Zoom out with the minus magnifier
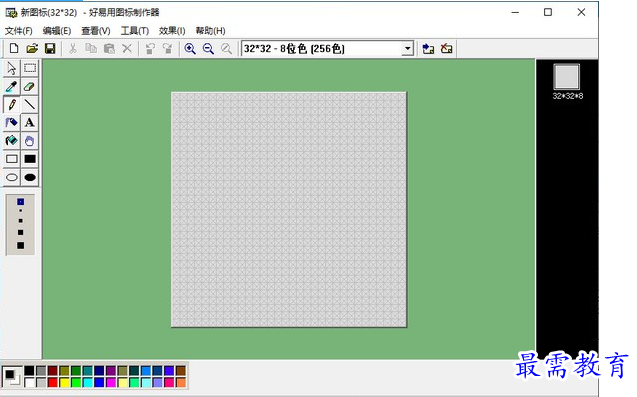This screenshot has height=397, width=637. pyautogui.click(x=208, y=49)
